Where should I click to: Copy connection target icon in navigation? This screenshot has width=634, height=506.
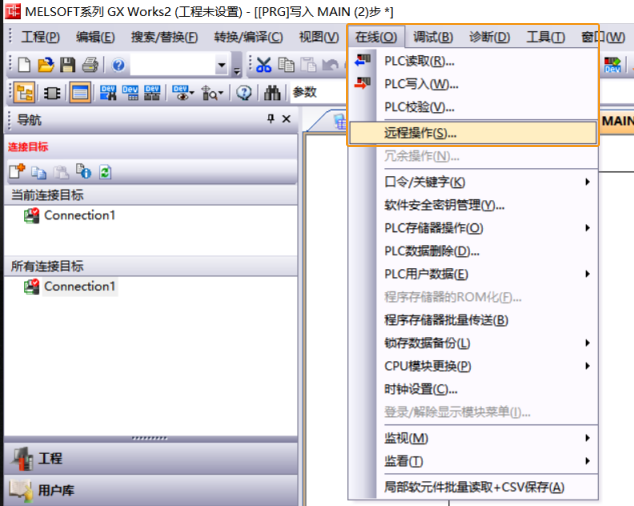coord(39,172)
